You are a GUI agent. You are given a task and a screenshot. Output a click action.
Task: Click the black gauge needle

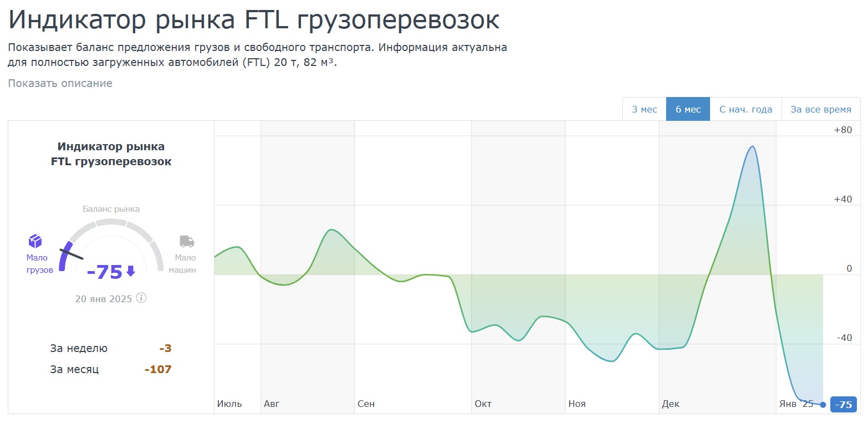pyautogui.click(x=72, y=254)
